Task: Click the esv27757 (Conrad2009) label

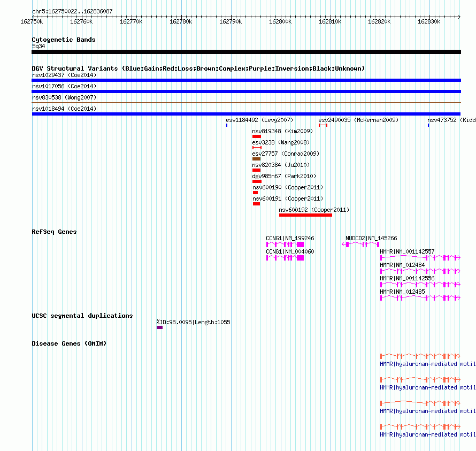Action: [286, 154]
